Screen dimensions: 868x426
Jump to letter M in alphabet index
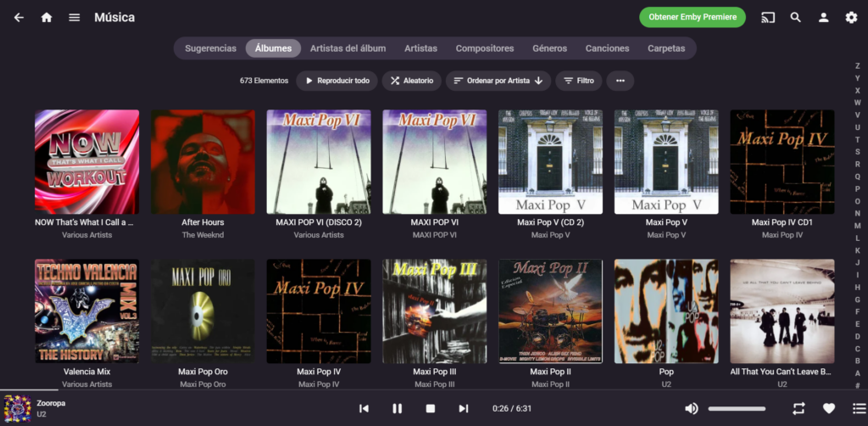coord(858,226)
